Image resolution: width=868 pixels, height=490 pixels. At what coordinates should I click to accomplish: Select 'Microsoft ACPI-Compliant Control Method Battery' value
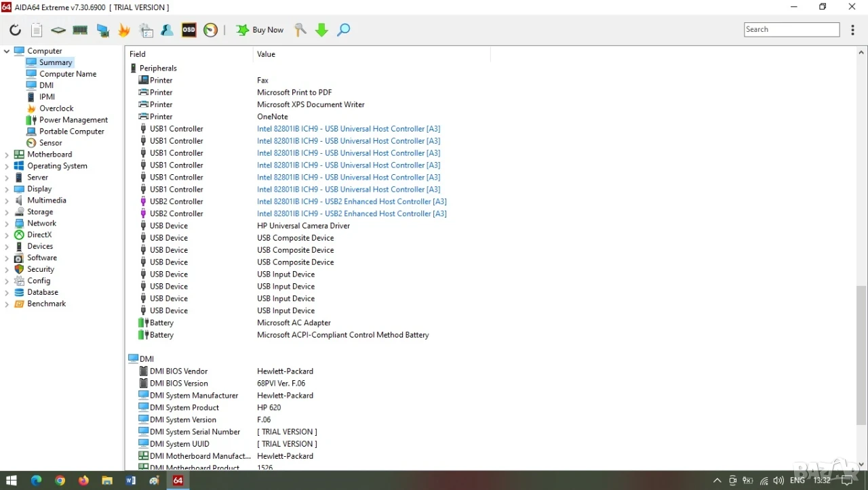click(x=343, y=335)
